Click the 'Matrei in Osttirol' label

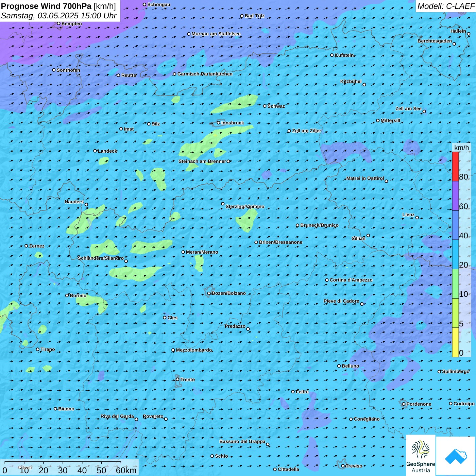(365, 178)
